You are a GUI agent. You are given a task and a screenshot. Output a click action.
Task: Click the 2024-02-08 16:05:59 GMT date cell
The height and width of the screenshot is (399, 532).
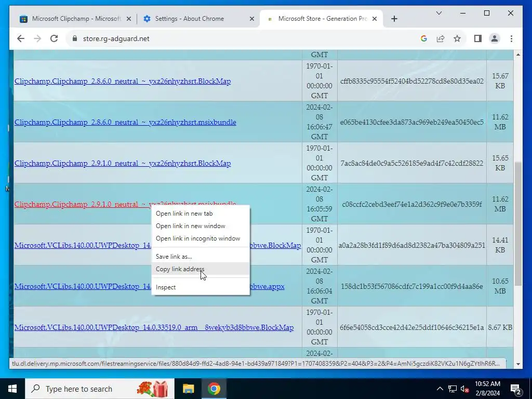click(320, 204)
